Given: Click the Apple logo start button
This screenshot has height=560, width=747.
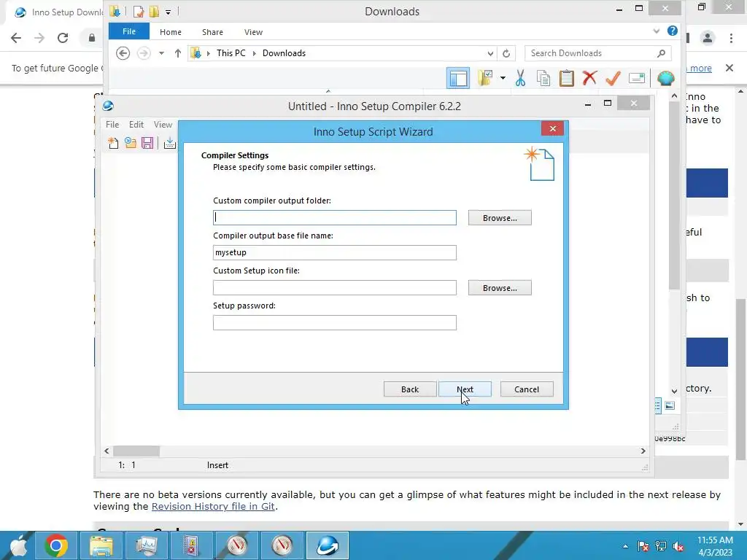Looking at the screenshot, I should [19, 545].
